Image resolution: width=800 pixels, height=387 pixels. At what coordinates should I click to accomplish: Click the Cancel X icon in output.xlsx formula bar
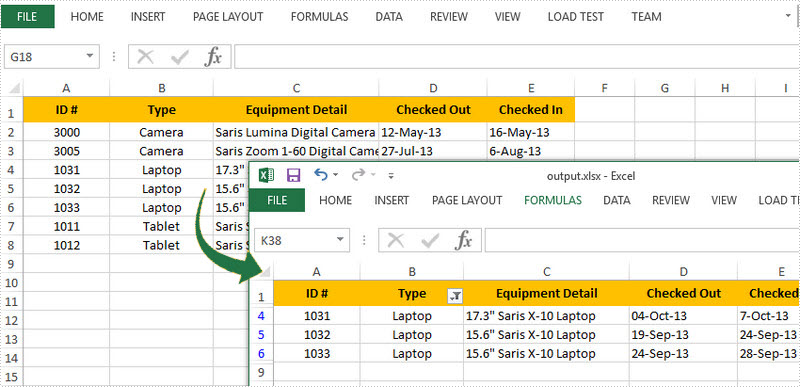395,240
